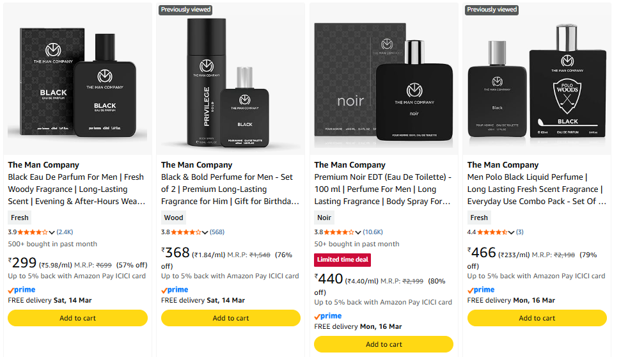Open Premium Noir EDT product title link
Viewport: 644px width, 357px height.
pos(382,189)
